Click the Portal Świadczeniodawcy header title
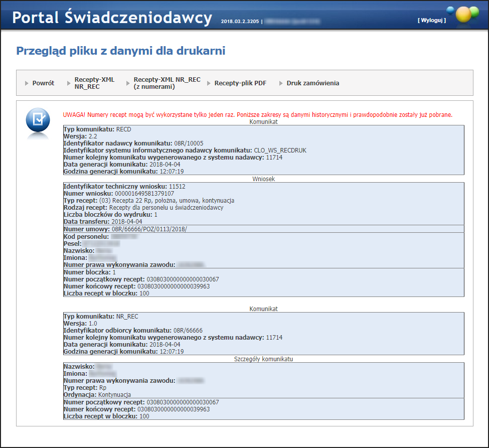The height and width of the screenshot is (448, 489). [x=112, y=18]
